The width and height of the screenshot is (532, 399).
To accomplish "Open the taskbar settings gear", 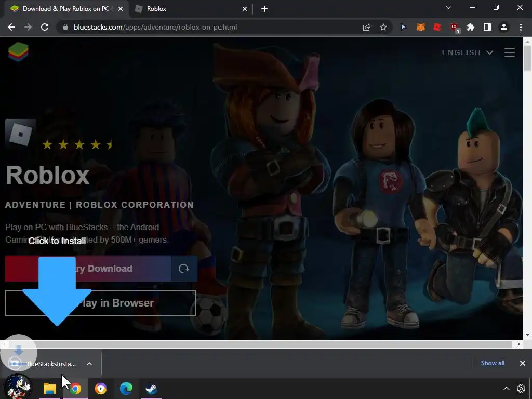I will 521,389.
